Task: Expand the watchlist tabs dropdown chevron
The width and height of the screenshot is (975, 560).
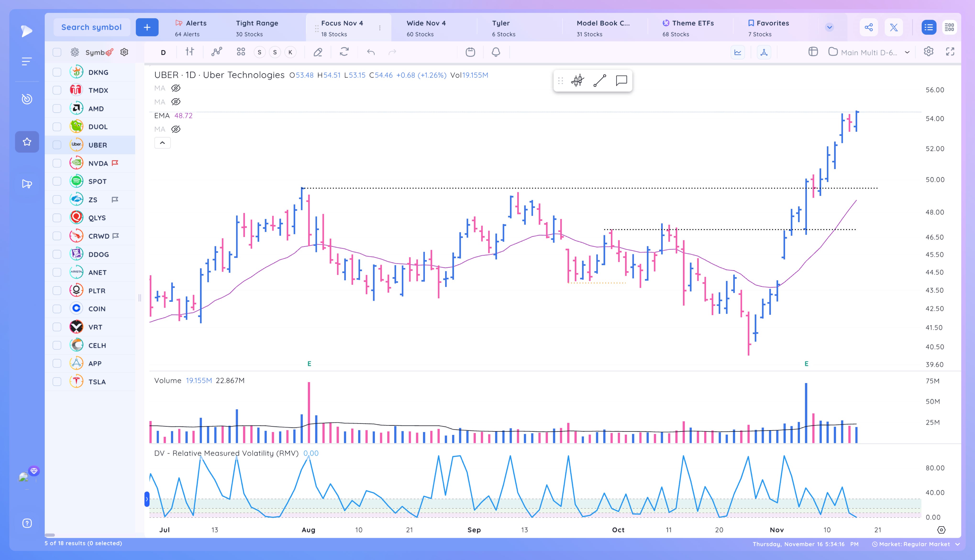Action: [x=830, y=27]
